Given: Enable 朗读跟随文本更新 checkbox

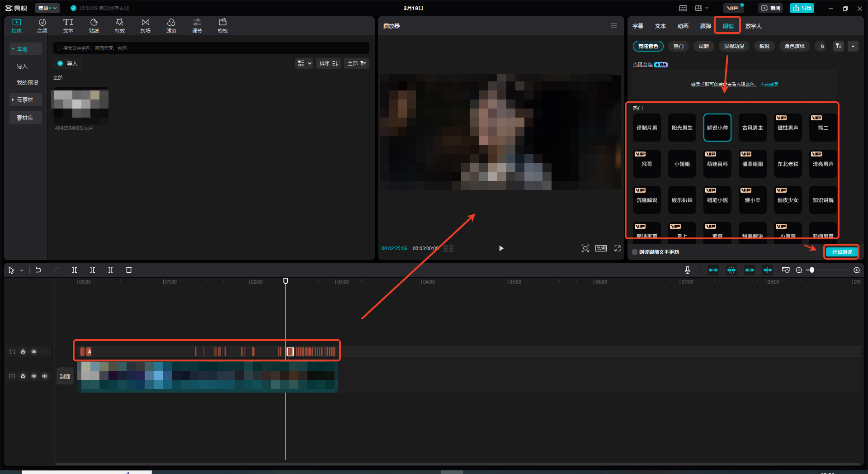Looking at the screenshot, I should coord(635,252).
